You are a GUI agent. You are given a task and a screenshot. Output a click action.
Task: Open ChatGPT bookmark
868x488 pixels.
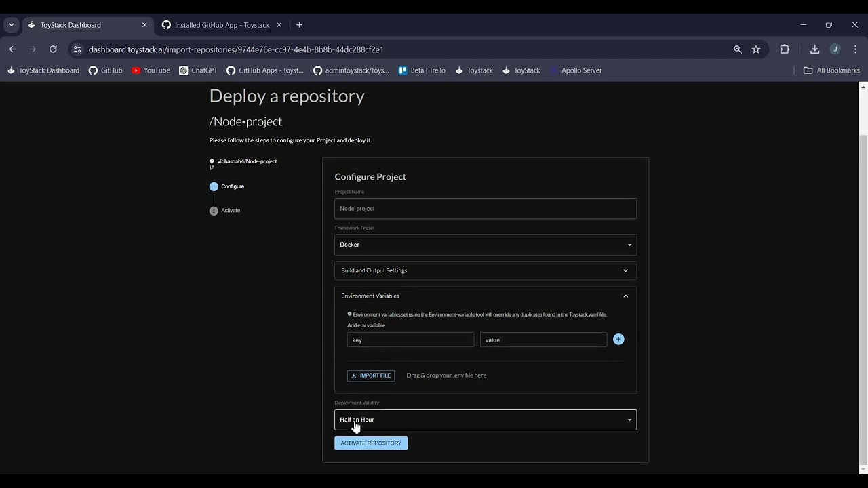[x=198, y=70]
